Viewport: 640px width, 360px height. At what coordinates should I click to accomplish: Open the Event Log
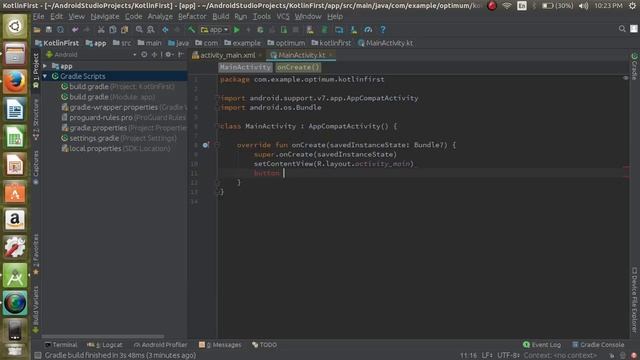click(x=542, y=345)
